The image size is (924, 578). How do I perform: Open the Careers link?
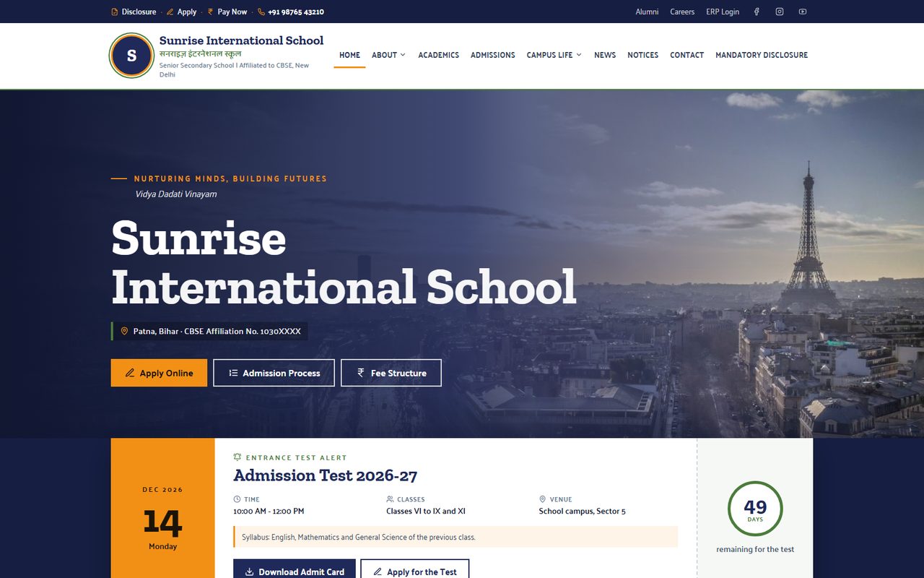[682, 12]
